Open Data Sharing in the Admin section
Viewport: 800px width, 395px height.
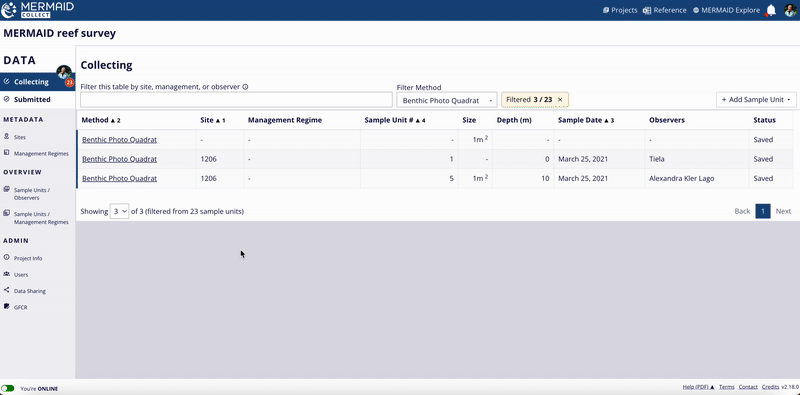pyautogui.click(x=30, y=291)
